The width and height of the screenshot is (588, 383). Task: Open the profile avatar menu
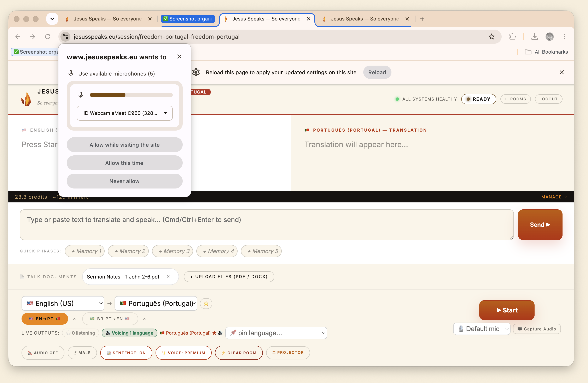click(549, 37)
